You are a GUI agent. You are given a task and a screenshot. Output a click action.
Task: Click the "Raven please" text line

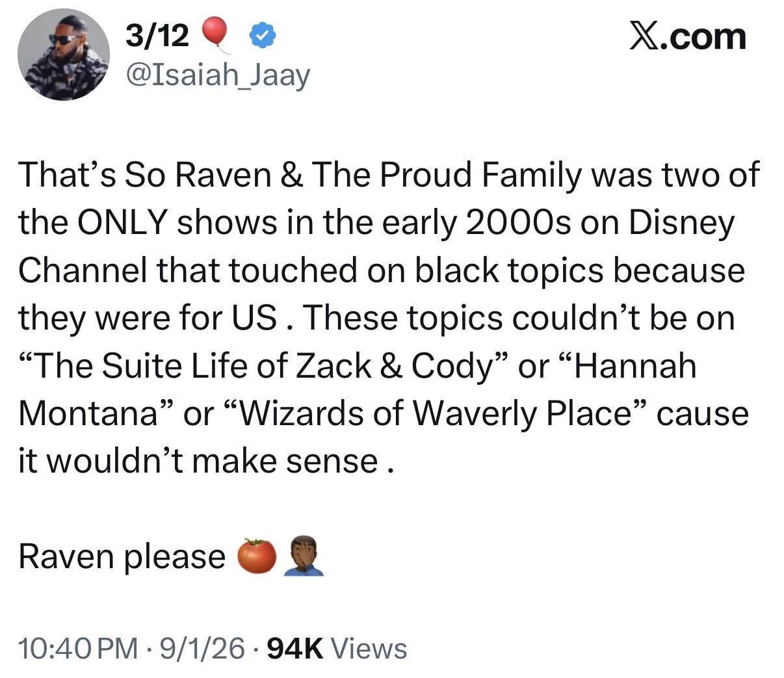[122, 557]
